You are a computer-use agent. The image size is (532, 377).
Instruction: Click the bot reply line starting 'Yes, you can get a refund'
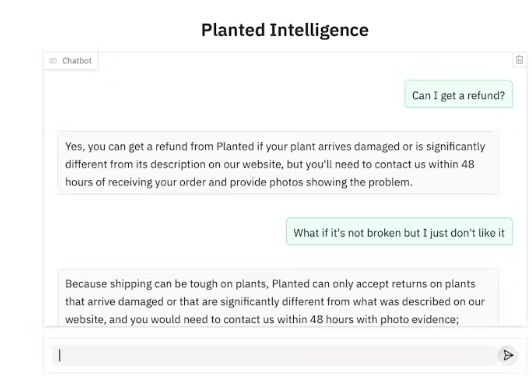(x=275, y=146)
